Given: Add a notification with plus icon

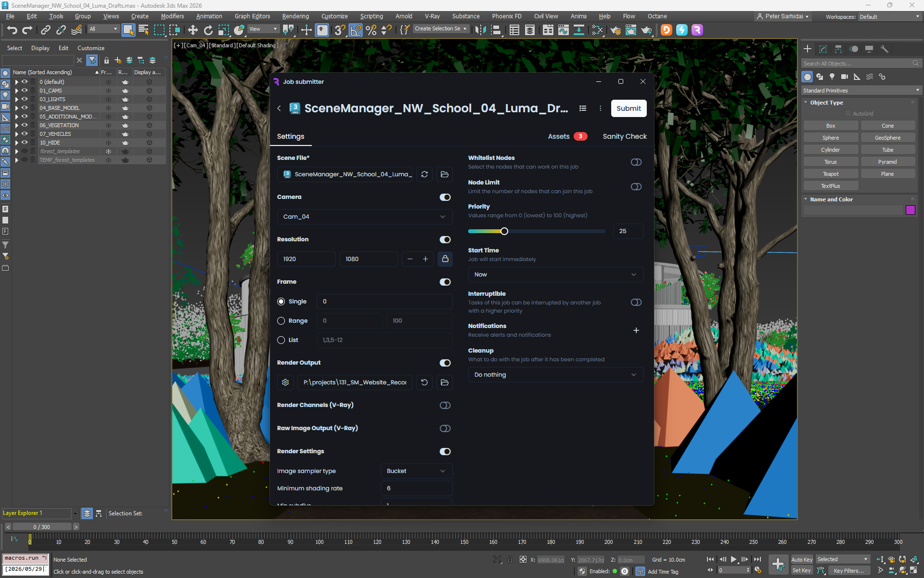Looking at the screenshot, I should click(x=636, y=330).
